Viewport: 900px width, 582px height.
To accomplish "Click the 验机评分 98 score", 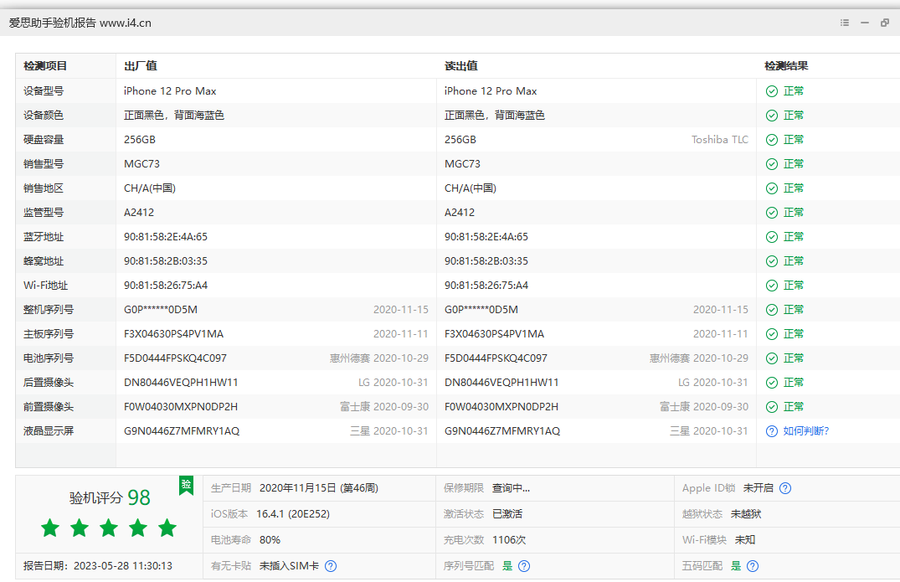I will (x=110, y=497).
